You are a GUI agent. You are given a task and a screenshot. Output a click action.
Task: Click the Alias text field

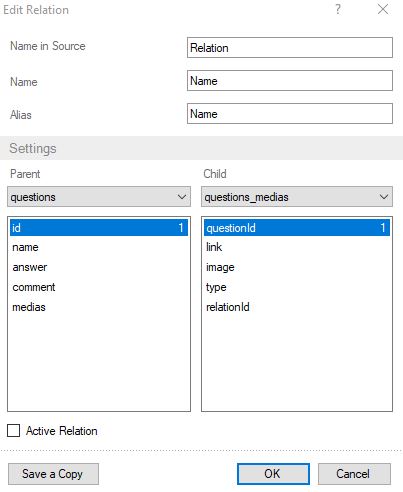tap(290, 114)
